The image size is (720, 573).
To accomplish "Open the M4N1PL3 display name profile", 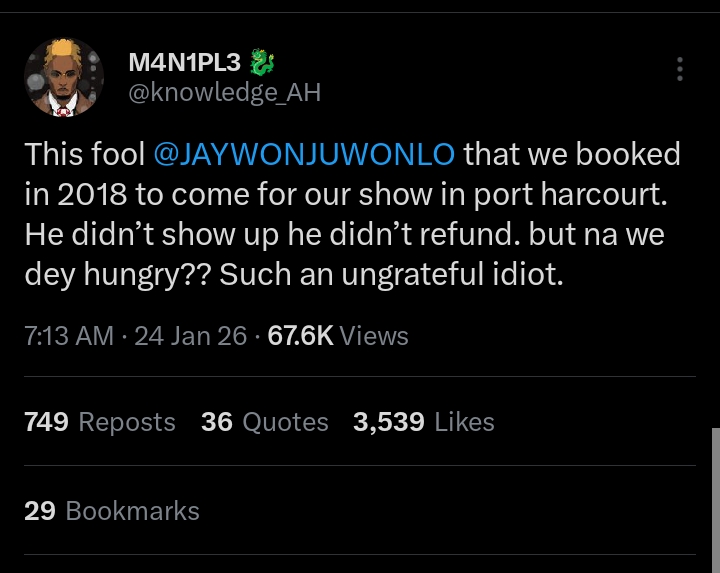I will point(186,63).
